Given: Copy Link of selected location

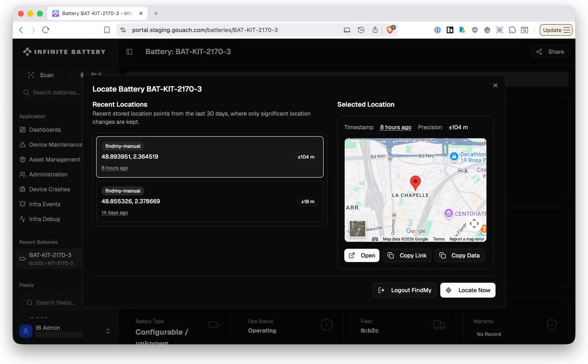Looking at the screenshot, I should [x=407, y=255].
